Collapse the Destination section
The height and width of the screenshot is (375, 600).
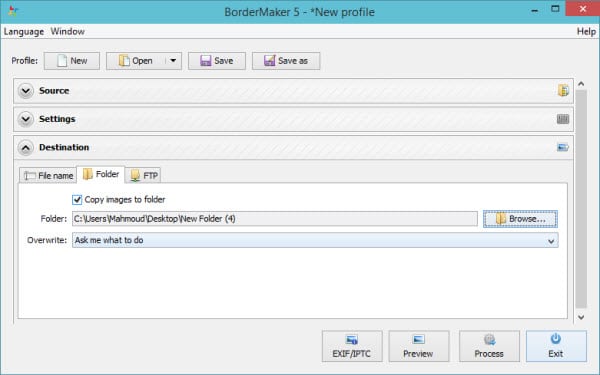click(x=26, y=148)
